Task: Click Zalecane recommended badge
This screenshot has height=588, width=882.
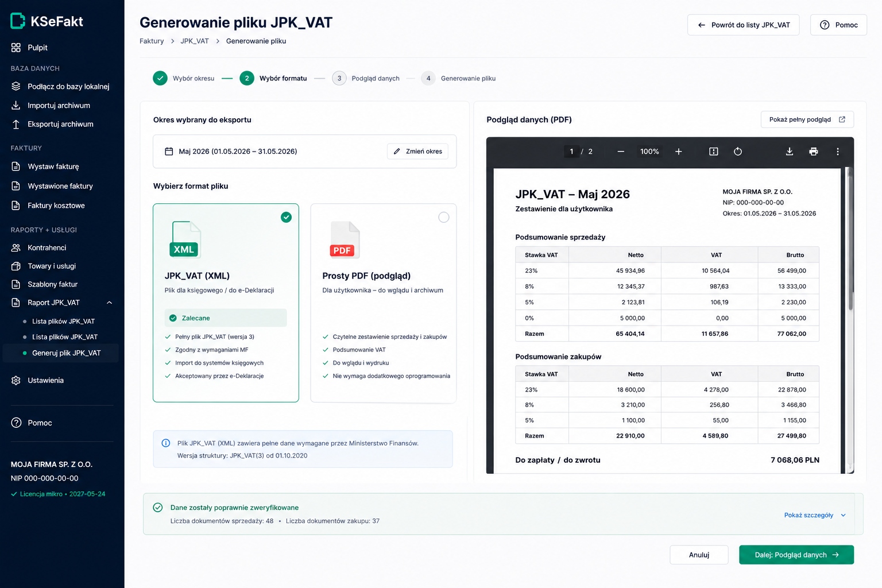Action: [226, 318]
